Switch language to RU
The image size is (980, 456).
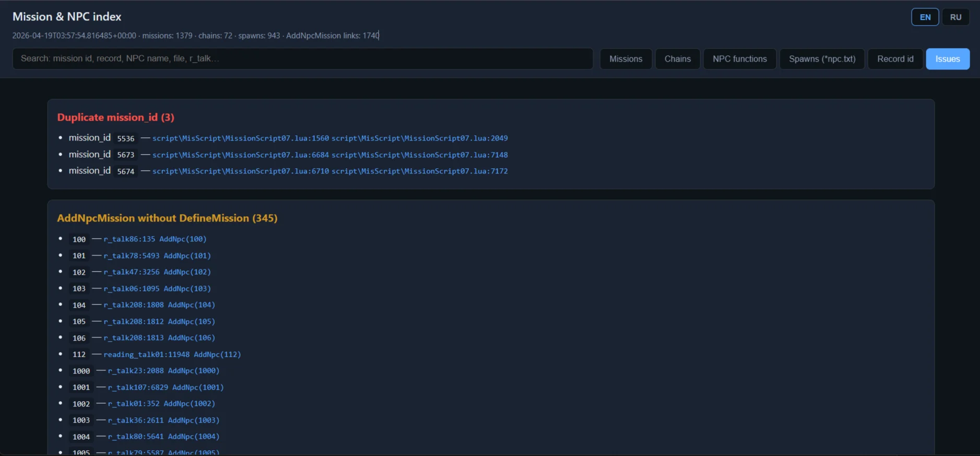pyautogui.click(x=955, y=17)
